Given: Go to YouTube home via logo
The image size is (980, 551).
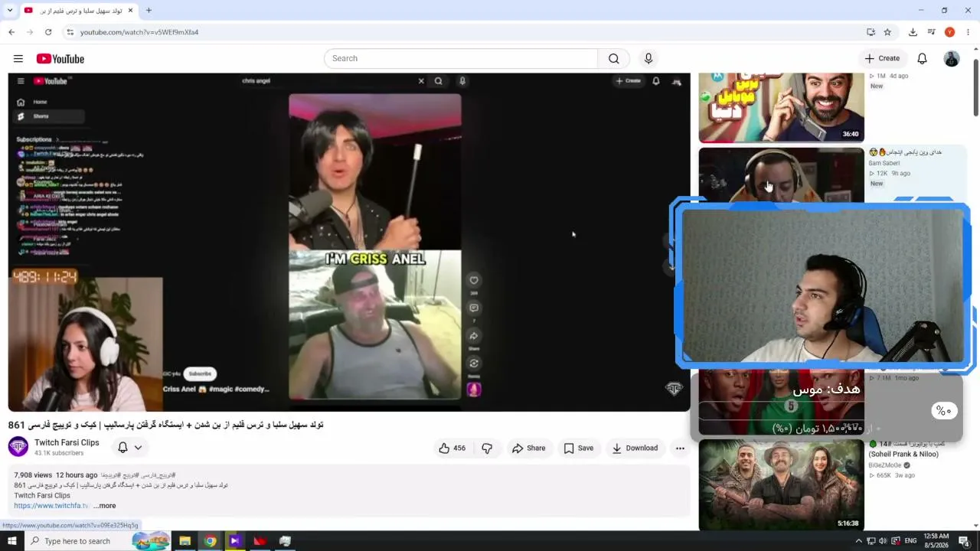Looking at the screenshot, I should tap(60, 59).
